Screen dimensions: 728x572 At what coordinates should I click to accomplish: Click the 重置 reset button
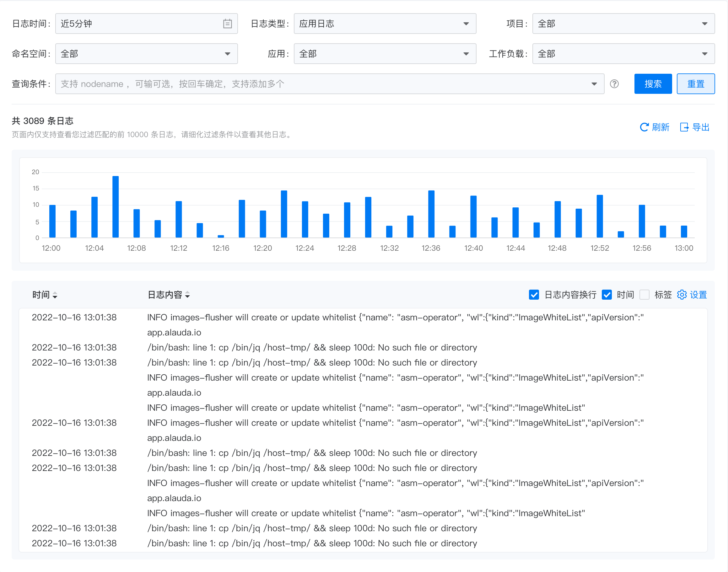(695, 84)
